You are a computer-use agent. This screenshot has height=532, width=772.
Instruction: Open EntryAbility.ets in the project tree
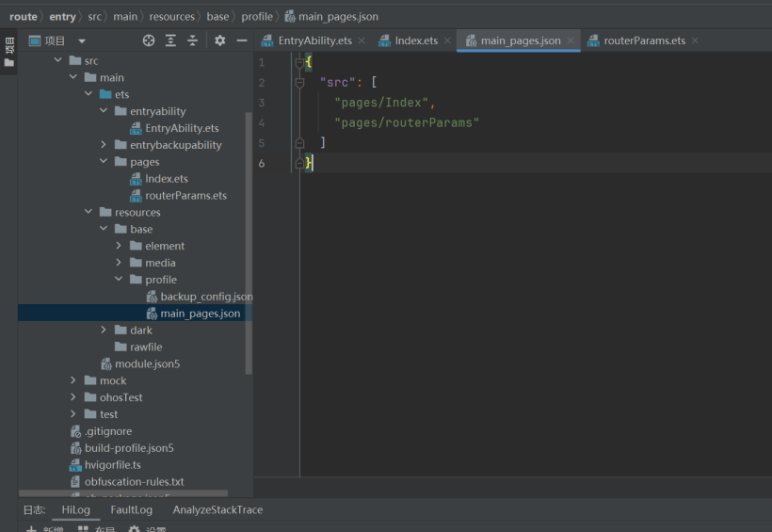(174, 128)
